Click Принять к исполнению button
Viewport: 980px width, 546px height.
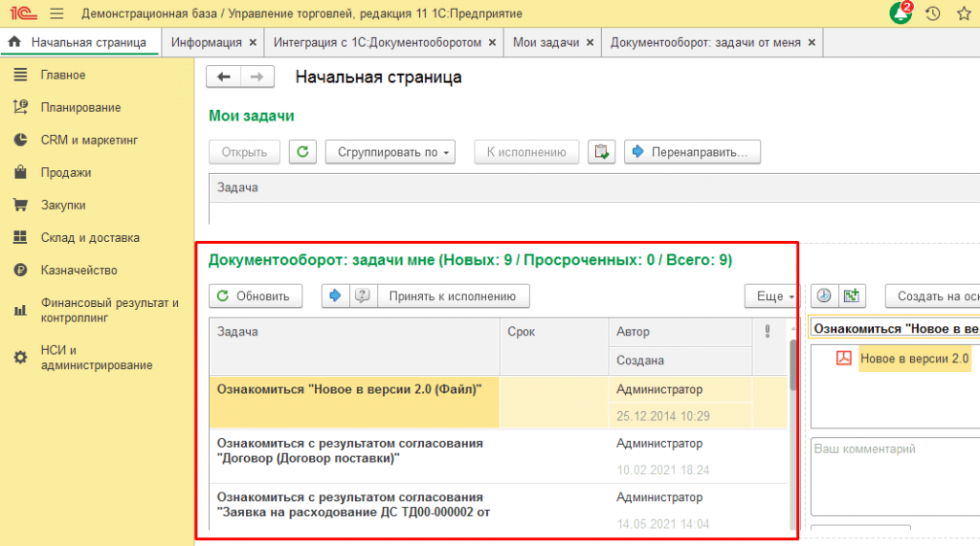click(x=453, y=296)
